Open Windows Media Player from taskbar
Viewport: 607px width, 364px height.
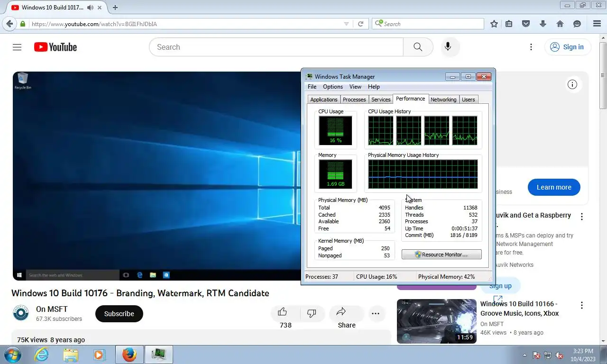99,355
